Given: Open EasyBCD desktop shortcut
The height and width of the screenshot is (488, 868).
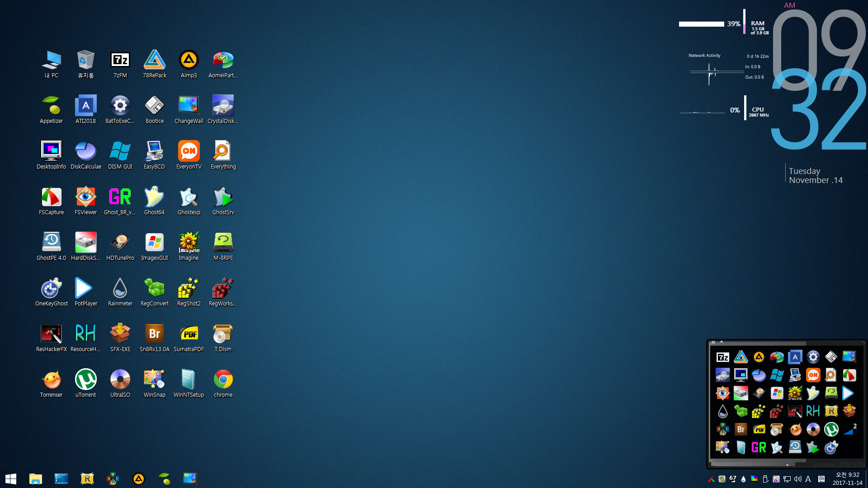Looking at the screenshot, I should click(x=155, y=155).
